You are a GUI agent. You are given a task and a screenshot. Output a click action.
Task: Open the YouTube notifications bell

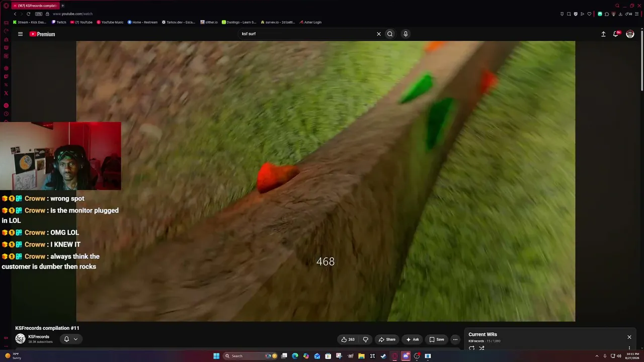(x=616, y=34)
